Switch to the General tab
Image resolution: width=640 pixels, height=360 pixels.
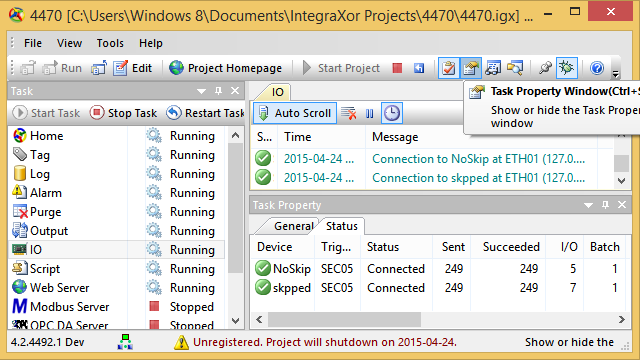[x=293, y=226]
